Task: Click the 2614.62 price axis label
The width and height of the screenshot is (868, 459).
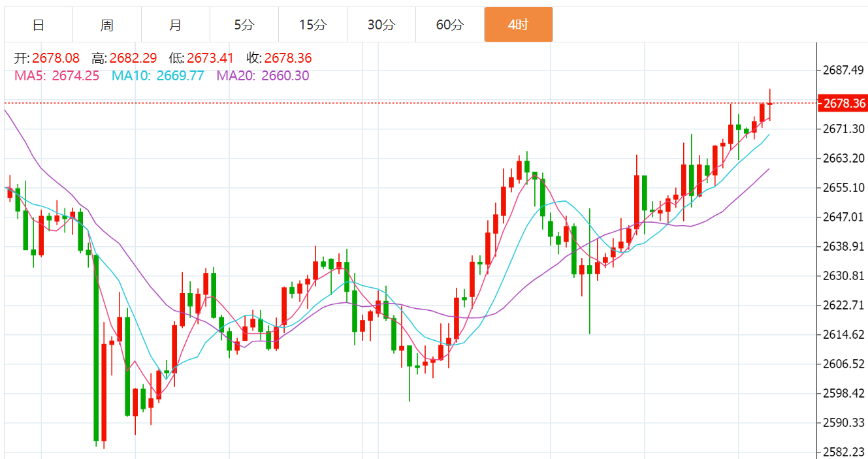Action: click(x=844, y=334)
